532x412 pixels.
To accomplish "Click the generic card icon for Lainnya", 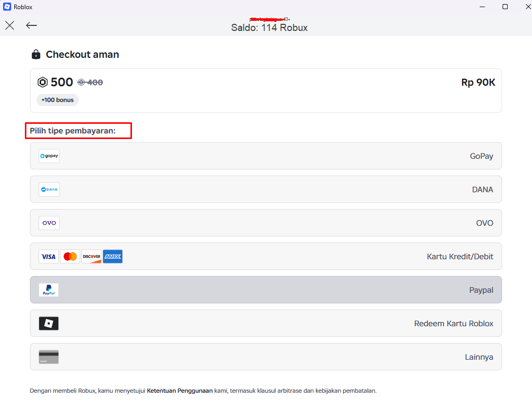I will coord(49,357).
